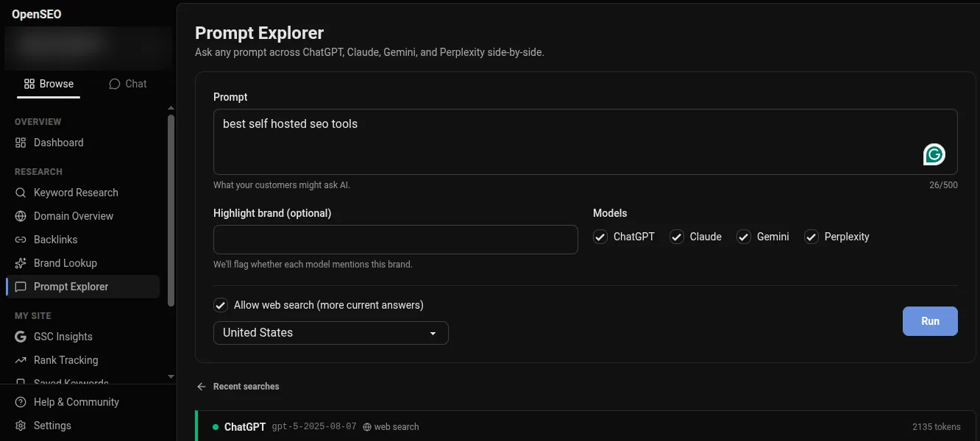Open Domain Overview page
The image size is (980, 441).
(82, 216)
